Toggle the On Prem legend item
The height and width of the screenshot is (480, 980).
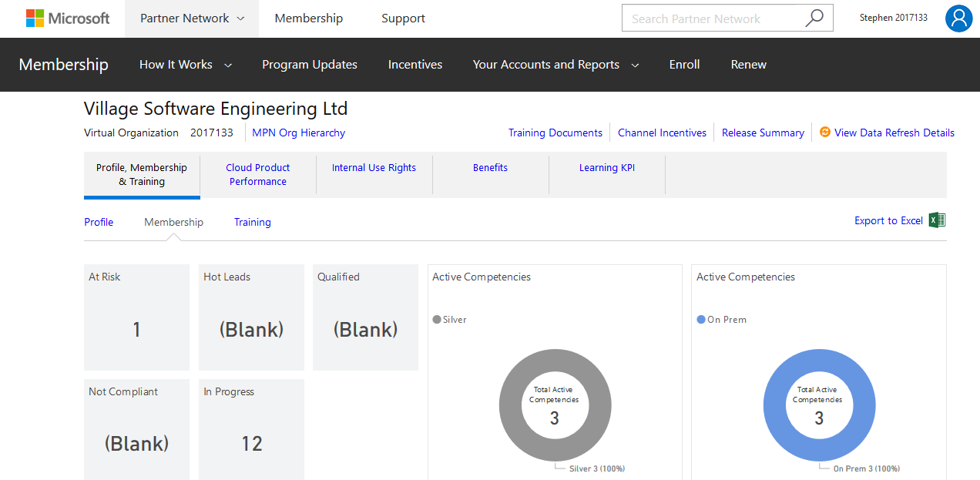[x=721, y=319]
